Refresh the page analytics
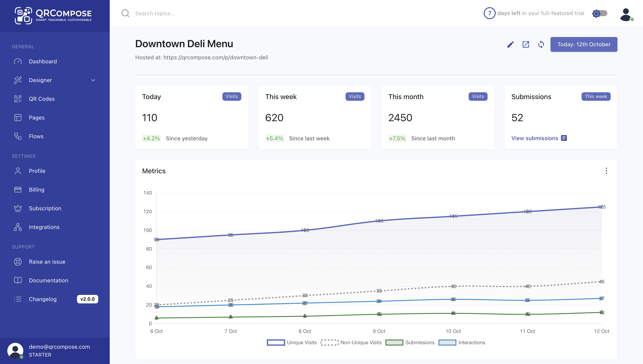The width and height of the screenshot is (643, 364). pos(541,44)
